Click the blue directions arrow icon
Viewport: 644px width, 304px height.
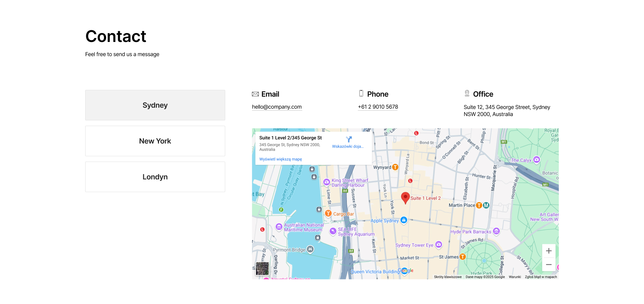tap(349, 139)
